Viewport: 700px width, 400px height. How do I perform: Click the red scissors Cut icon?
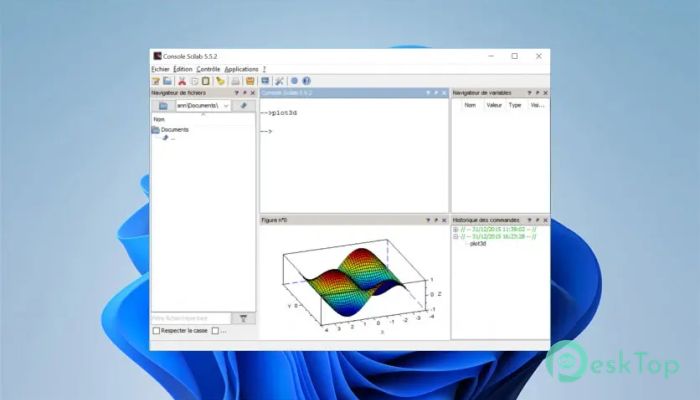(182, 81)
